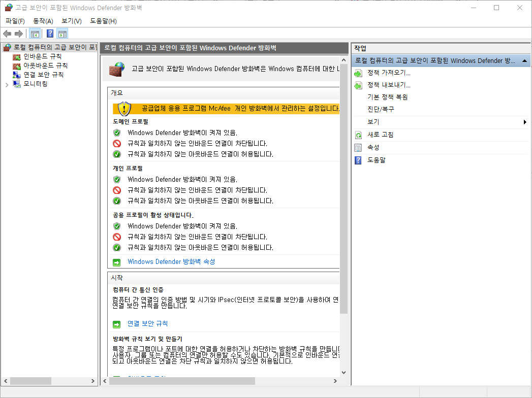The height and width of the screenshot is (398, 532).
Task: Click the 방화벽 규칙 보기 및 만들기 heading
Action: 147,339
